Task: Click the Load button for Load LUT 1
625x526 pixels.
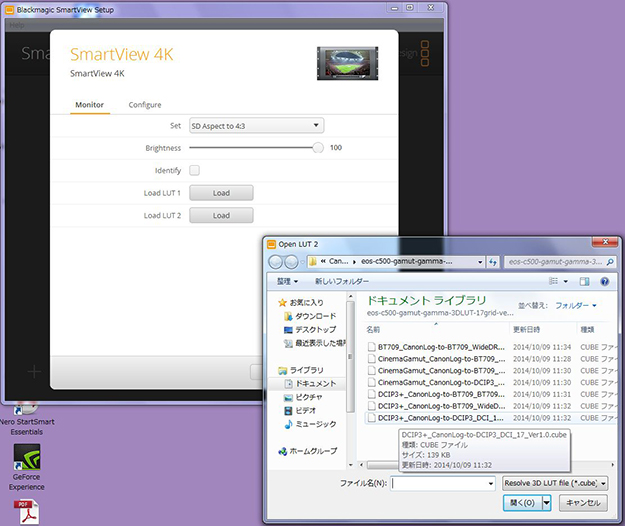Action: 221,193
